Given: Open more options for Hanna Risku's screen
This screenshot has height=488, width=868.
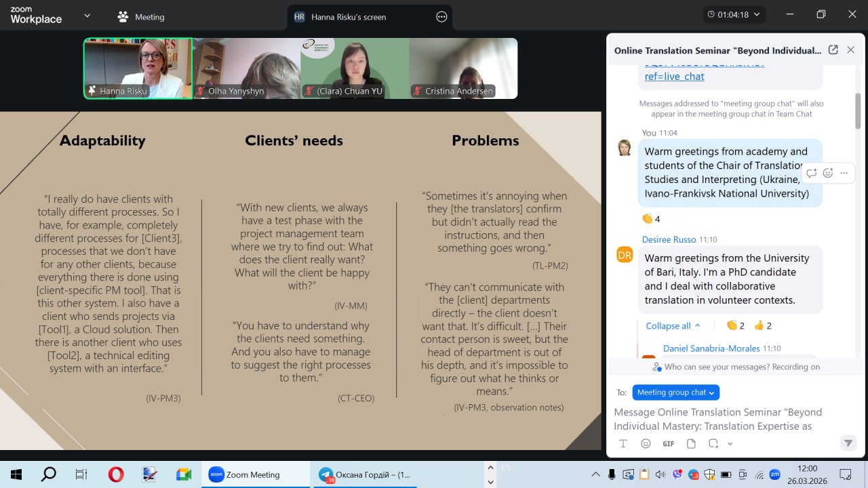Looking at the screenshot, I should coord(441,17).
